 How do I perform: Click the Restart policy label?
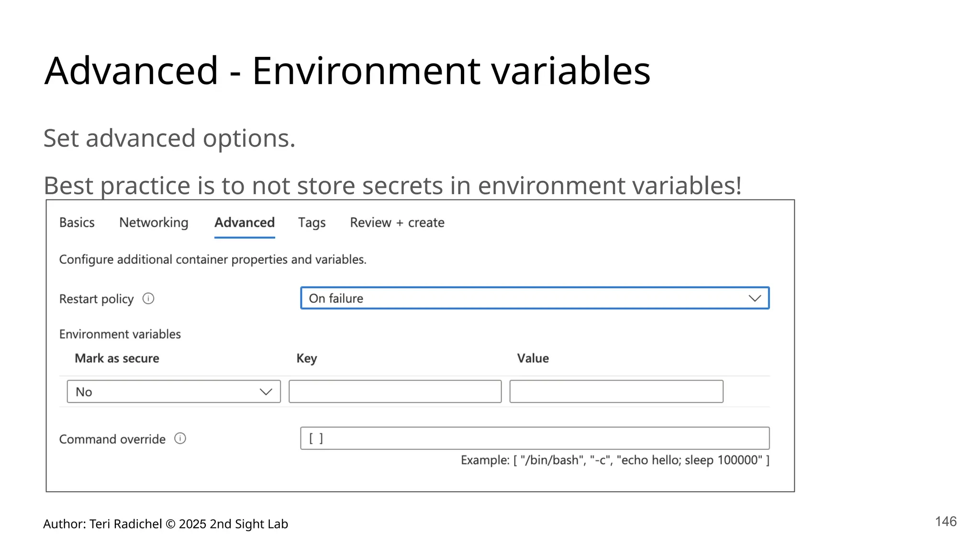coord(96,299)
